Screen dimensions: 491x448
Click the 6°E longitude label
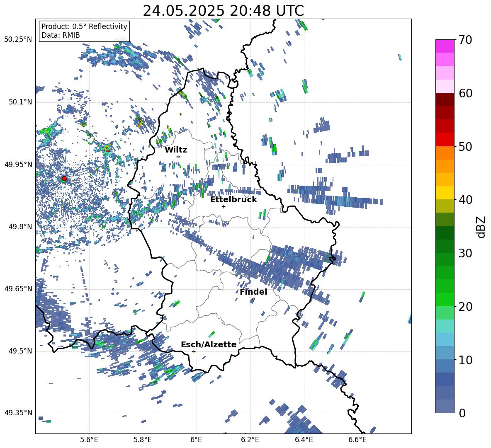[x=196, y=440]
